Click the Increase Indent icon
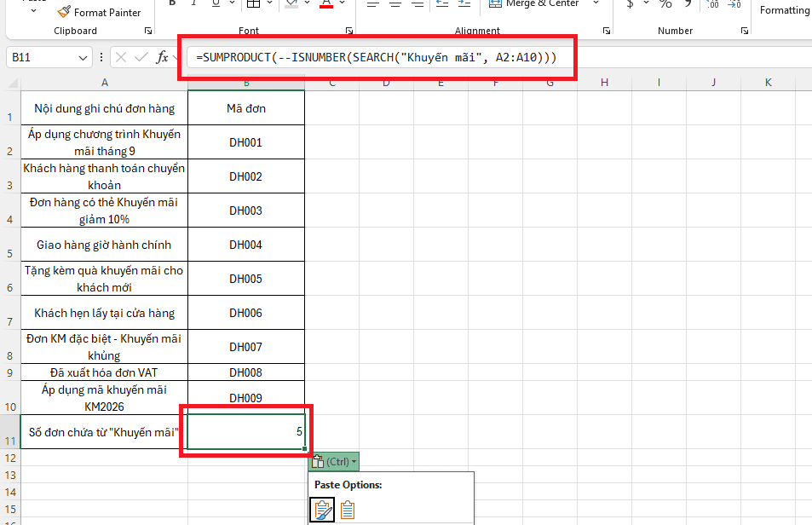 click(464, 4)
